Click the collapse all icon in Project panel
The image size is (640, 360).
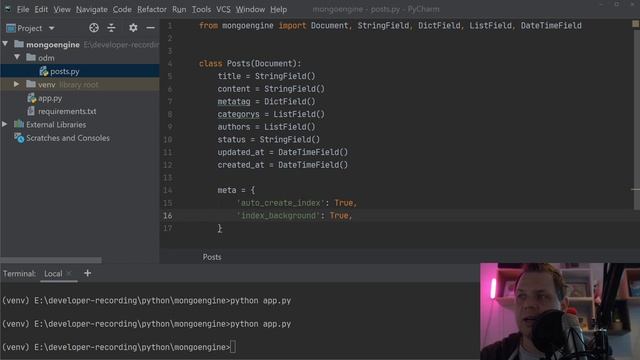click(x=111, y=28)
